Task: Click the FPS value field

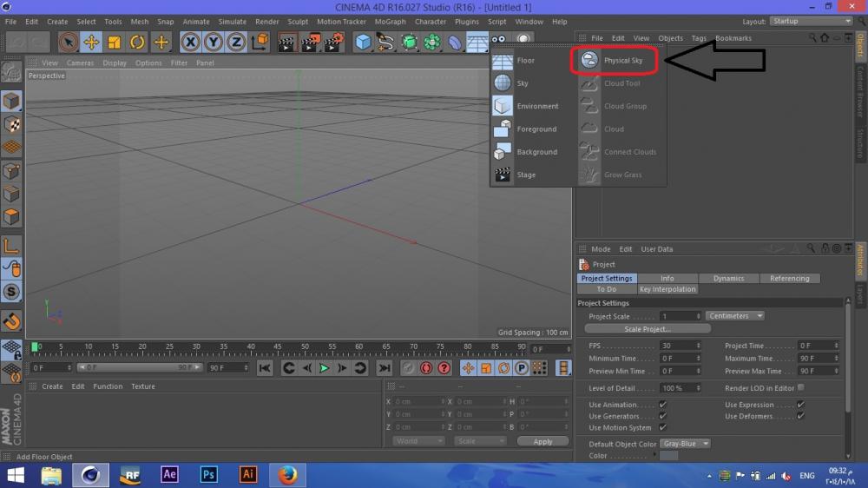Action: point(681,346)
